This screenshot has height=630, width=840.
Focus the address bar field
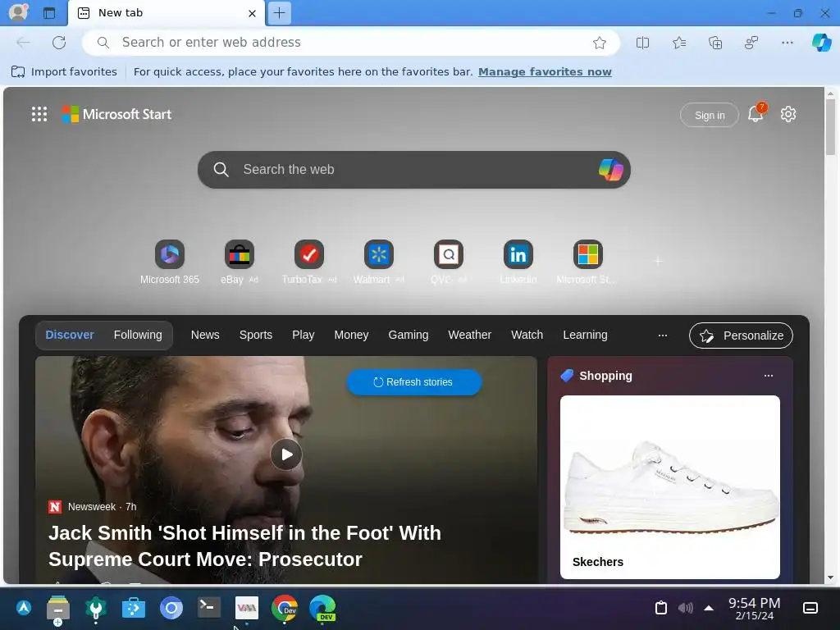pyautogui.click(x=351, y=43)
